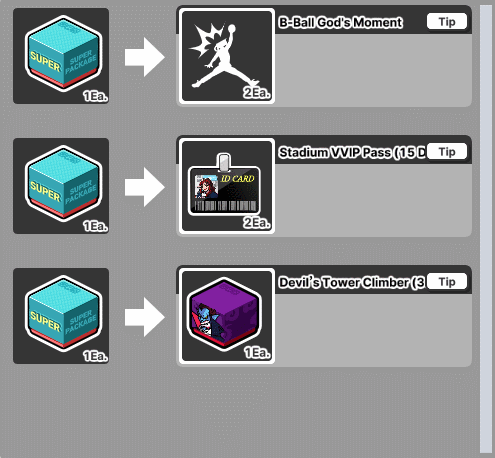Viewport: 495px width, 458px height.
Task: Click the B-Ball God's Moment title text
Action: pyautogui.click(x=341, y=22)
